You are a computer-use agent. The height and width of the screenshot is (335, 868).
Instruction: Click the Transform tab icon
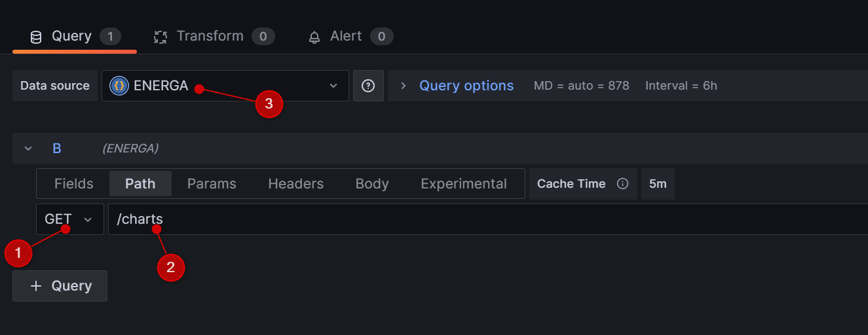click(160, 37)
